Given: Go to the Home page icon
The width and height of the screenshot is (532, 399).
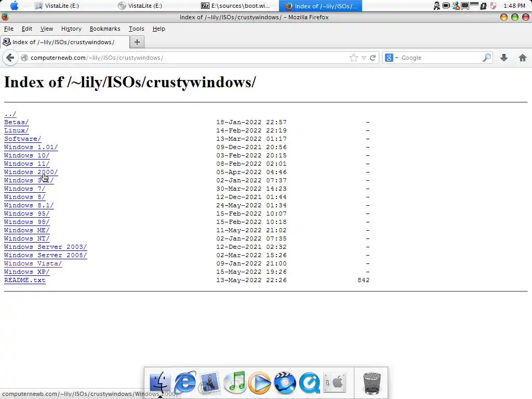Looking at the screenshot, I should [x=523, y=58].
